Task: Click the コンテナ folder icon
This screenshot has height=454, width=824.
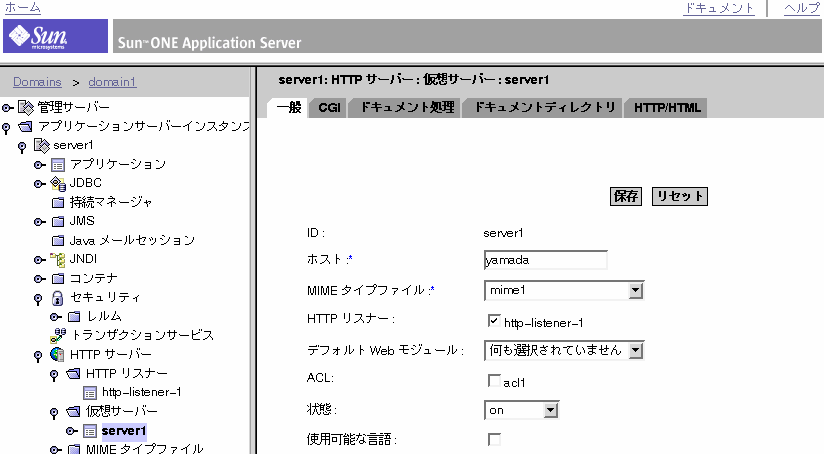Action: click(58, 278)
